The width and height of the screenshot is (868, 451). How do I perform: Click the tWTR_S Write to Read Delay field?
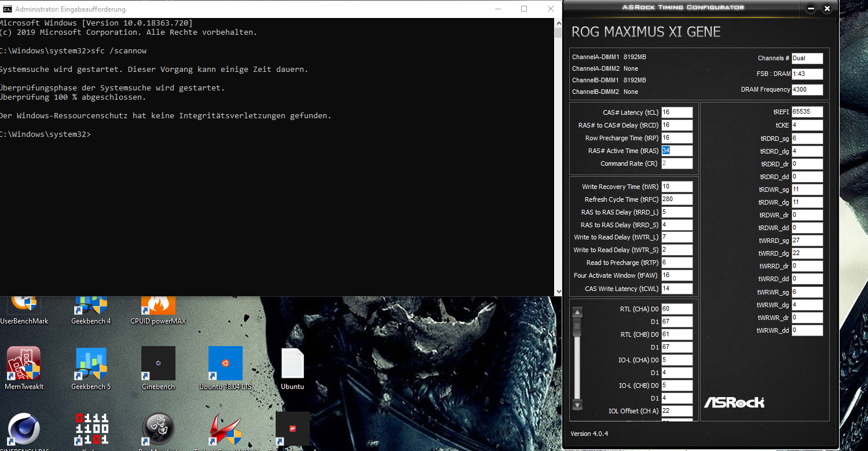pyautogui.click(x=677, y=250)
